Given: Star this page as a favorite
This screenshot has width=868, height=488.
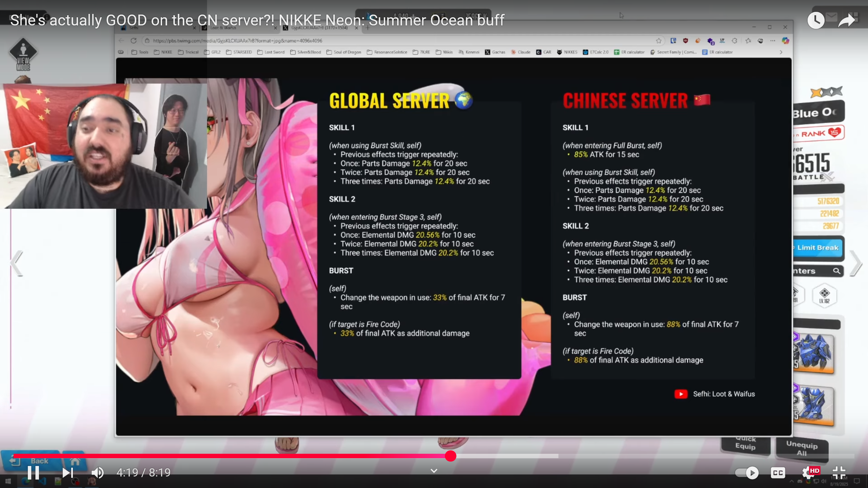Looking at the screenshot, I should [x=658, y=41].
